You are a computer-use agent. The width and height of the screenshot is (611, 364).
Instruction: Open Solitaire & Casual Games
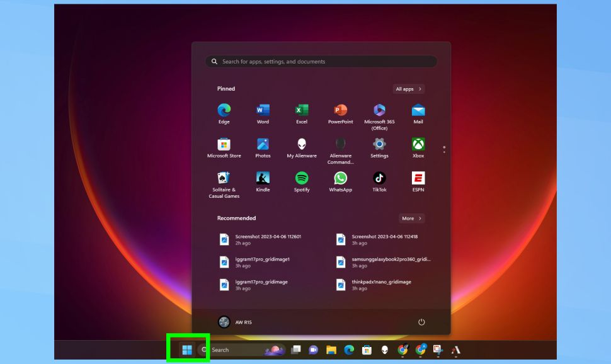point(224,185)
